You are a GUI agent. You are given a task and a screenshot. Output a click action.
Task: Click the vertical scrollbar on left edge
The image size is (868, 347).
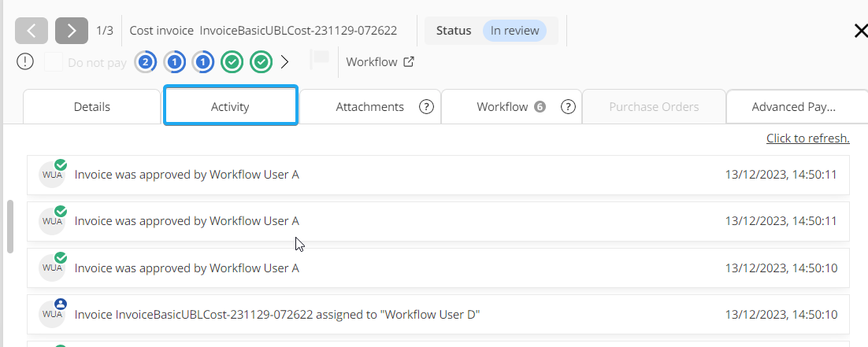(x=10, y=227)
